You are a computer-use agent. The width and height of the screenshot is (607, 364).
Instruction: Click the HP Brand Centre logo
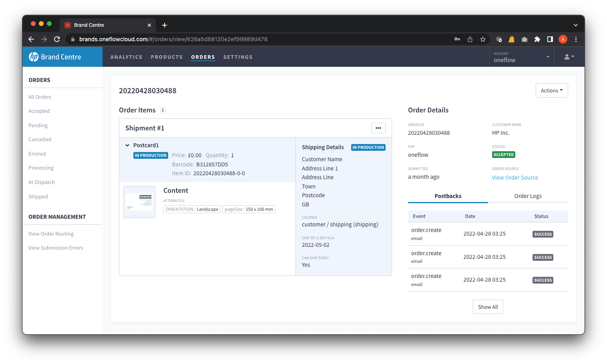point(55,57)
